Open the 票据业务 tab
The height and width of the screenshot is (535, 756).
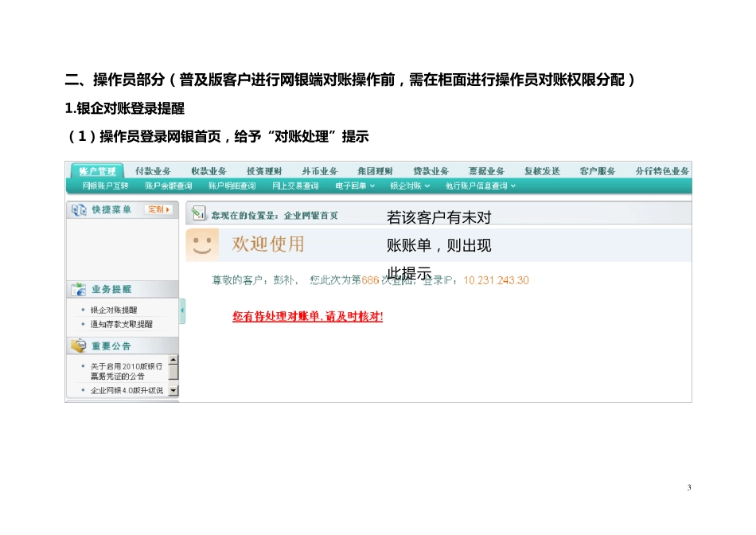click(x=486, y=171)
